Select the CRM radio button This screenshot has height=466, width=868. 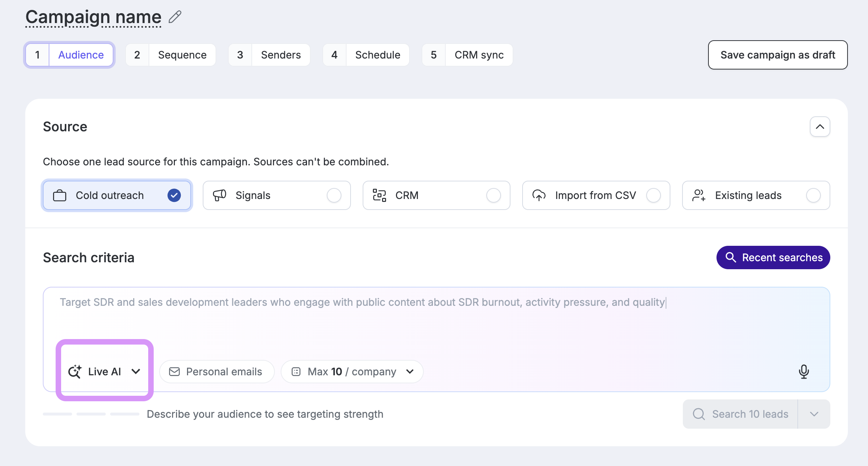click(x=494, y=195)
